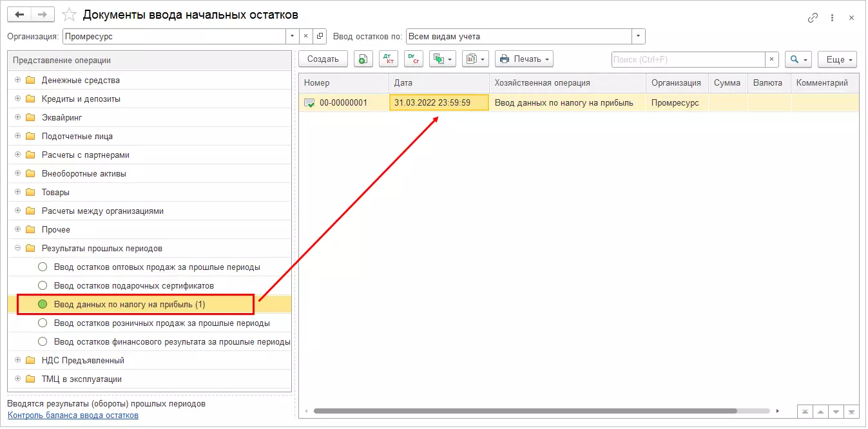Expand the Расчеты с партнерами folder
868x429 pixels.
(17, 155)
